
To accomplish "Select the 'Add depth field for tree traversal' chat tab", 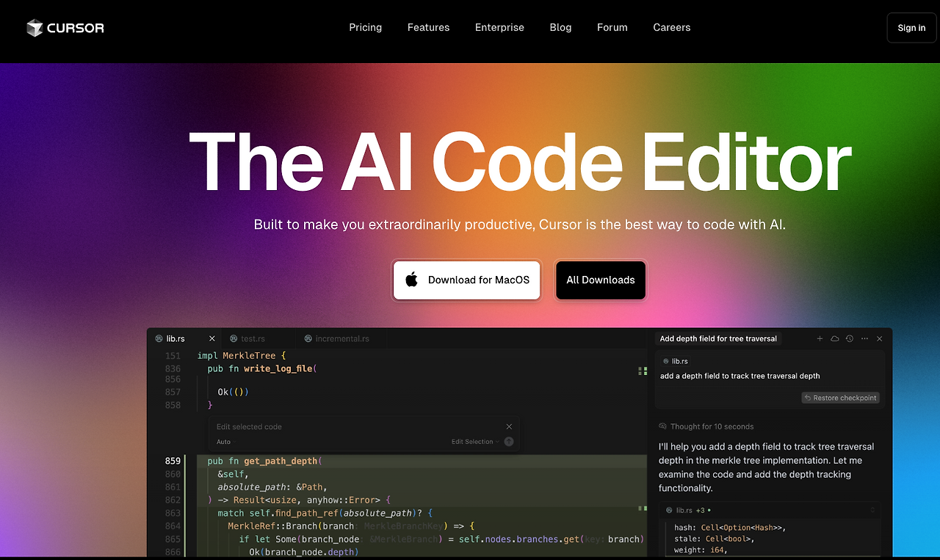I will (718, 338).
